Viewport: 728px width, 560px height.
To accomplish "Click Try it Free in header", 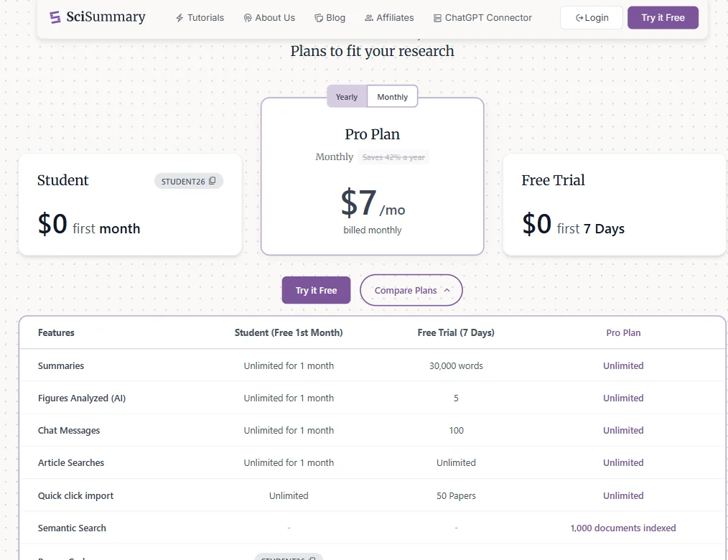I will [x=663, y=18].
